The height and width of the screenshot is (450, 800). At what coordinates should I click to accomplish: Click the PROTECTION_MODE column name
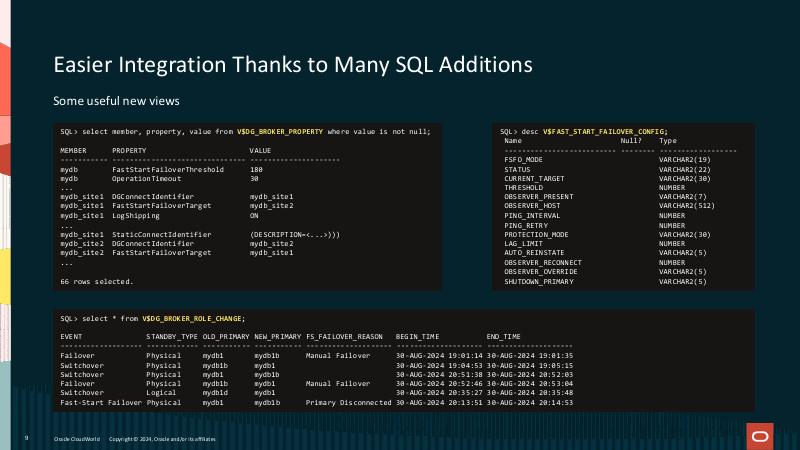536,235
